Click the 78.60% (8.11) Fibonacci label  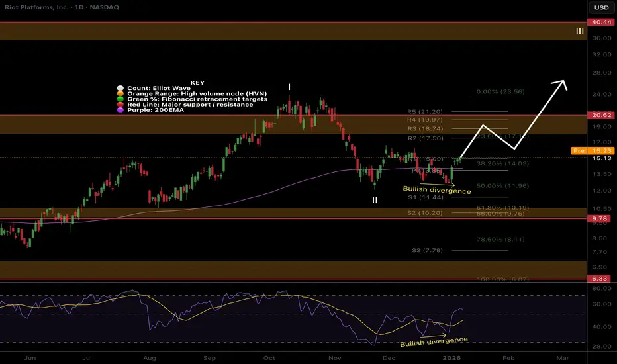[x=500, y=240]
